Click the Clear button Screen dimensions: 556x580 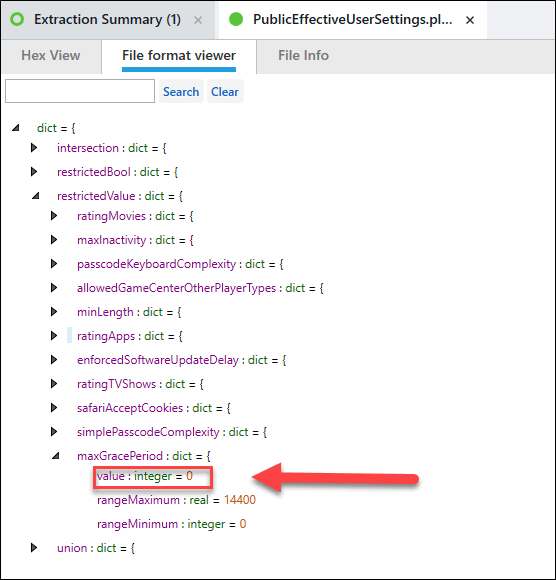click(225, 91)
